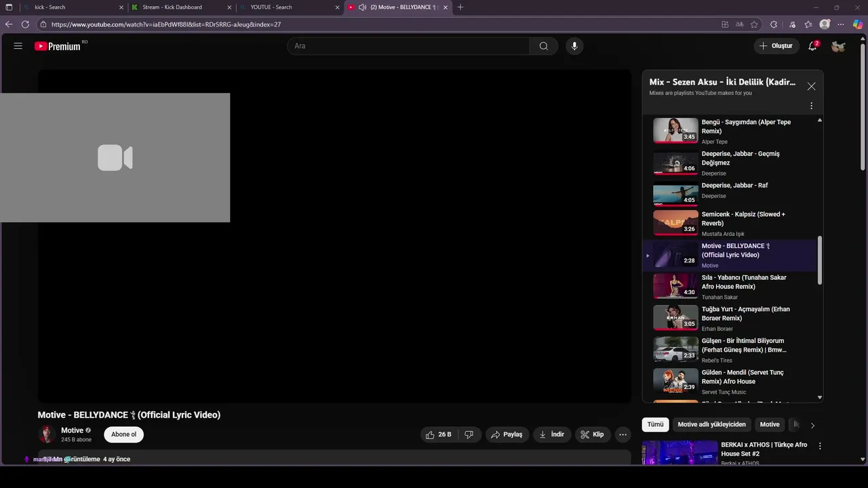The image size is (868, 488).
Task: Open the YouTube account avatar menu
Action: [838, 46]
